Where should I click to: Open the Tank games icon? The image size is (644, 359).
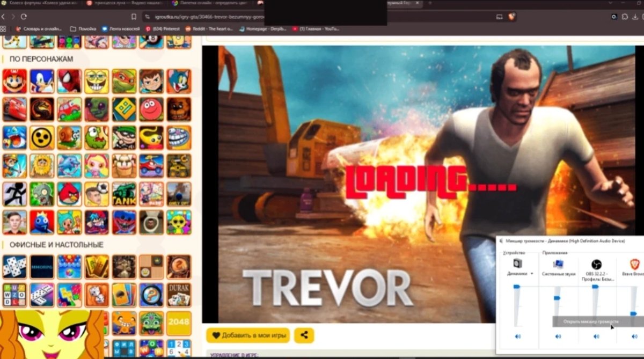click(124, 194)
